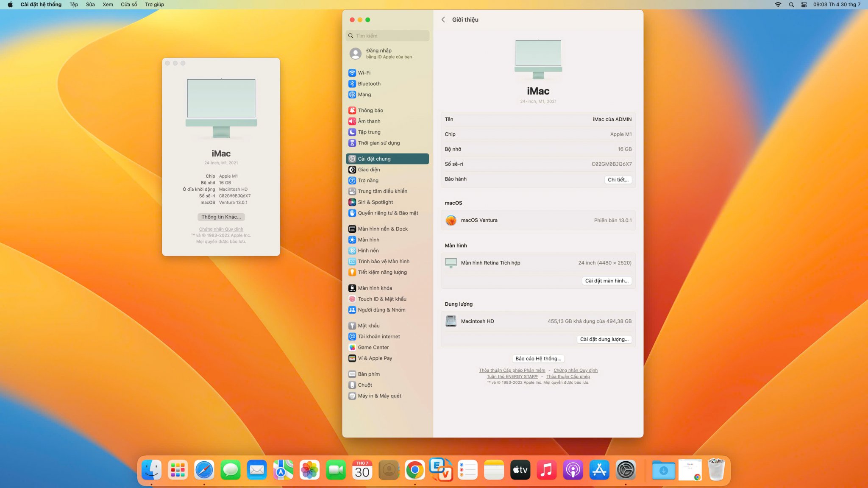868x488 pixels.
Task: Open Thỏa thuận Cấp phép link
Action: (568, 376)
